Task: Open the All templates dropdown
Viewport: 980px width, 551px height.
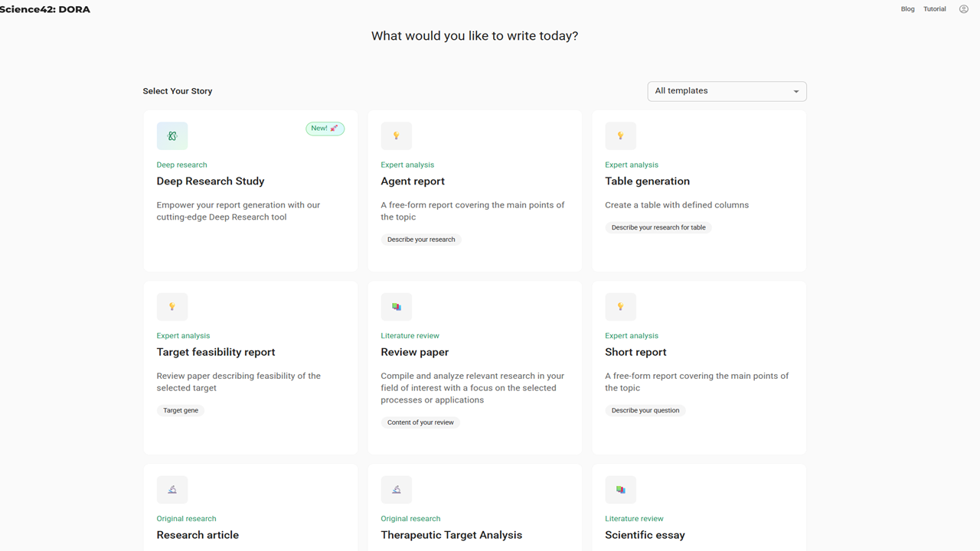Action: (727, 91)
